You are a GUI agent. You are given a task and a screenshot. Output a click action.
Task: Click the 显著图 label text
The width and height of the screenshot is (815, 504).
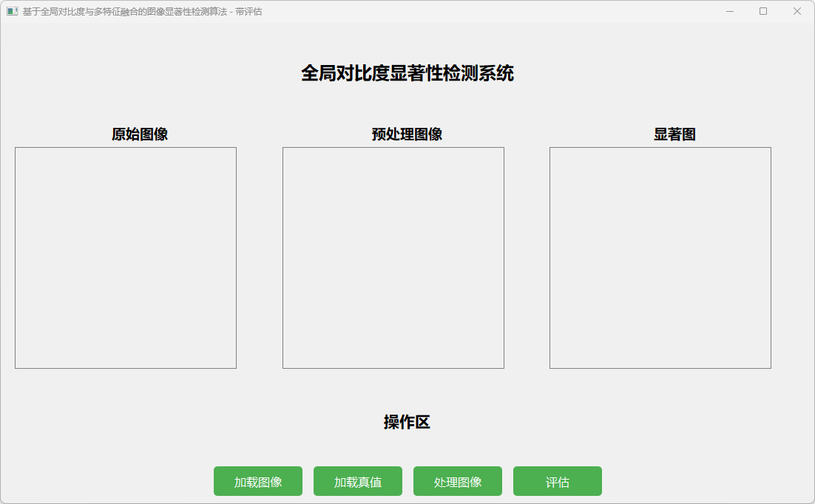[x=674, y=134]
